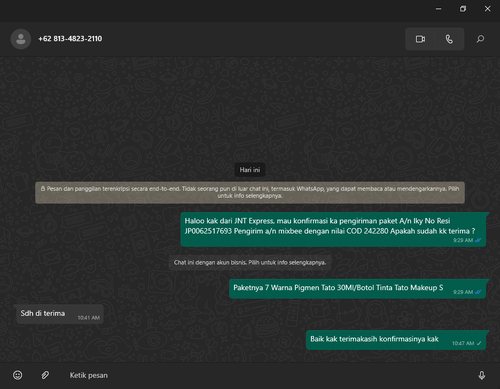The image size is (500, 389).
Task: Open the emoji picker
Action: (x=18, y=375)
